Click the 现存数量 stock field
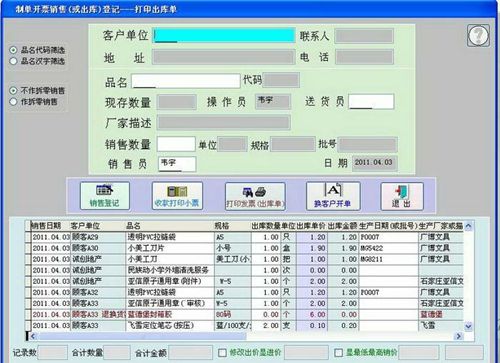Viewport: 500px width, 363px height. [x=177, y=102]
